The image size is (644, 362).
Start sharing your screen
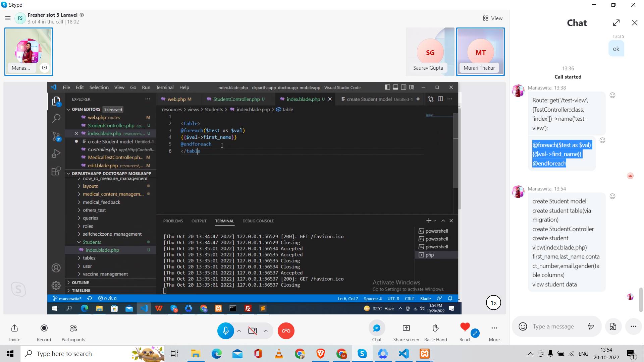[x=406, y=331]
